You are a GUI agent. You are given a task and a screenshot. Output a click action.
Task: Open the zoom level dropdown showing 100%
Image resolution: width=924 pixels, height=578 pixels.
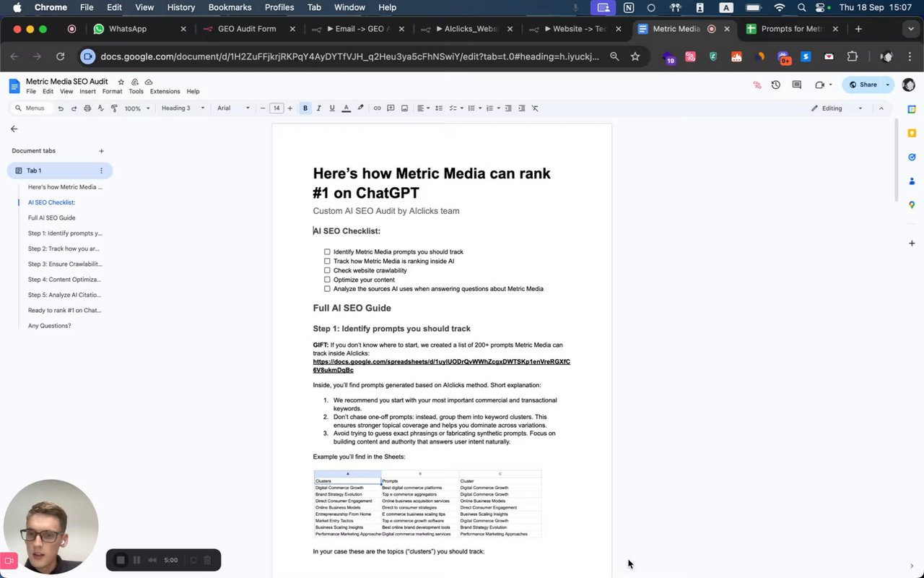click(137, 108)
